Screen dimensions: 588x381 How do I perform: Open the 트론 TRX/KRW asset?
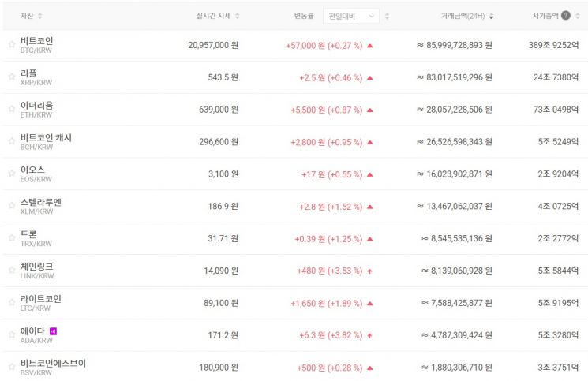click(36, 238)
